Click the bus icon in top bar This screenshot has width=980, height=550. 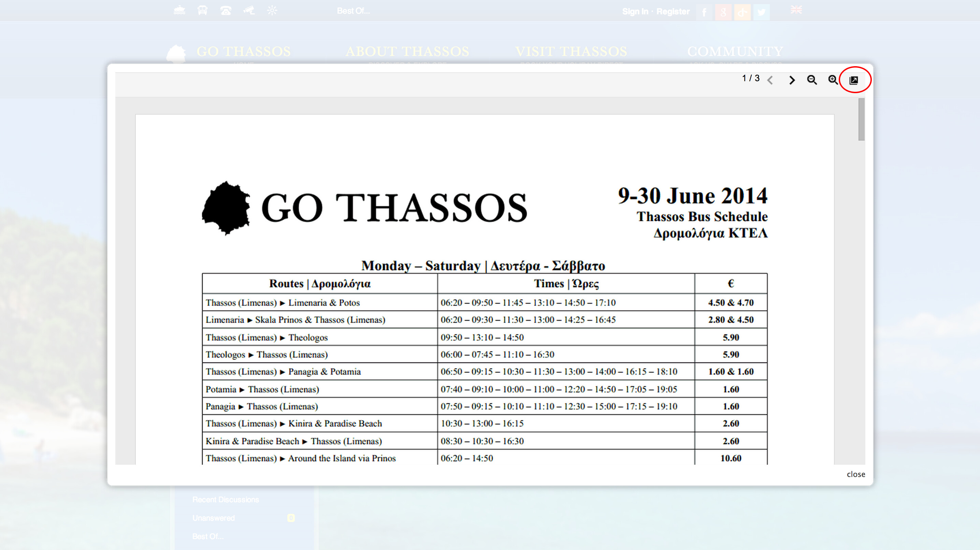[202, 11]
